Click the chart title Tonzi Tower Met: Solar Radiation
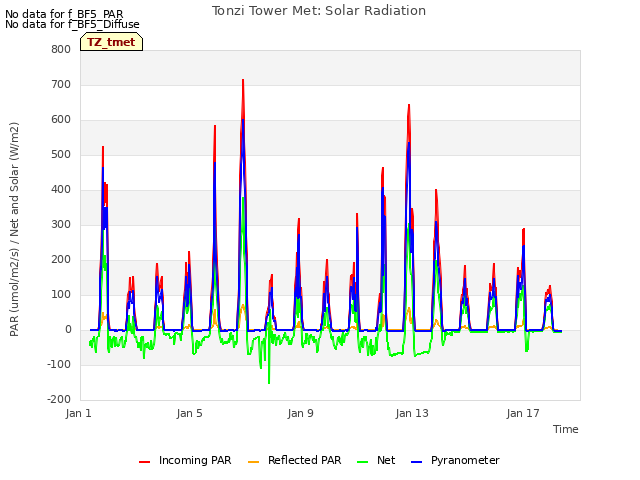This screenshot has height=480, width=640. (x=319, y=11)
